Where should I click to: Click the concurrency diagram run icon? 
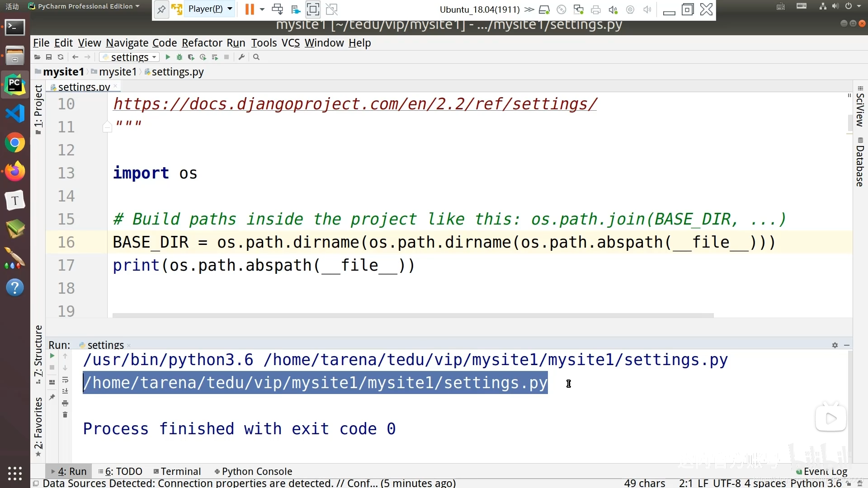(x=215, y=57)
